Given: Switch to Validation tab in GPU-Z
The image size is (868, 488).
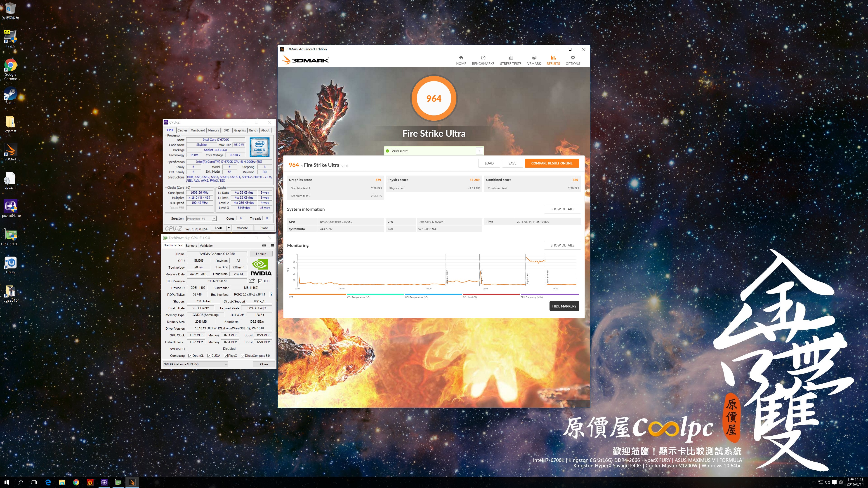Looking at the screenshot, I should pyautogui.click(x=206, y=246).
